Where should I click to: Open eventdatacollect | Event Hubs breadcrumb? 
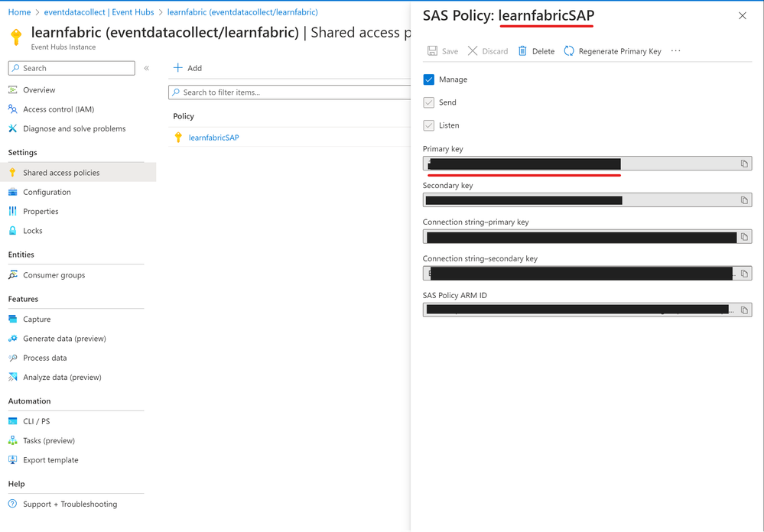click(99, 12)
